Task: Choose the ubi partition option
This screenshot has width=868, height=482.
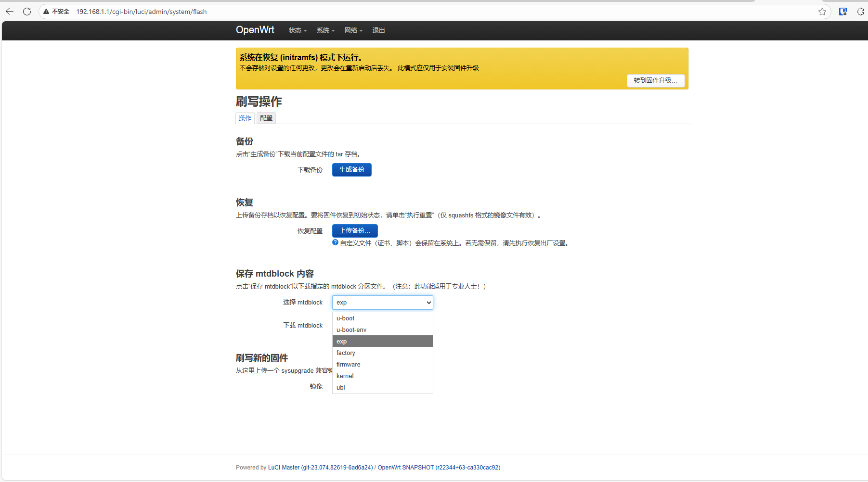Action: pyautogui.click(x=340, y=387)
